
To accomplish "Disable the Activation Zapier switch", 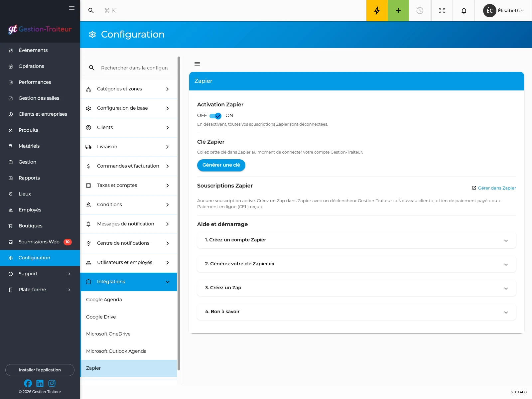I will click(x=215, y=116).
